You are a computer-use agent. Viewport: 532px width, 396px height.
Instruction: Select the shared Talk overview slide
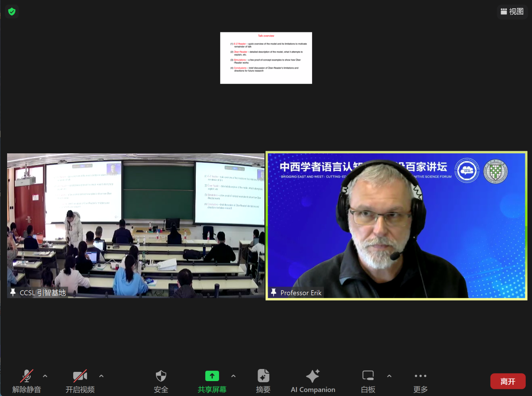click(266, 58)
